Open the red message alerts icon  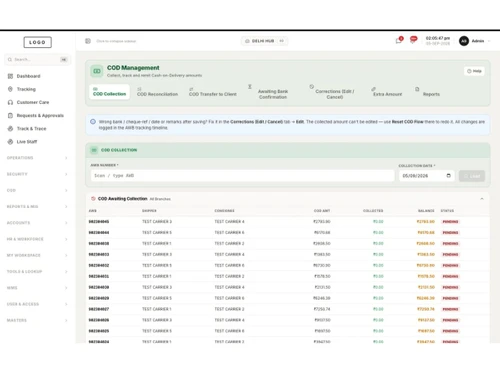click(x=414, y=40)
